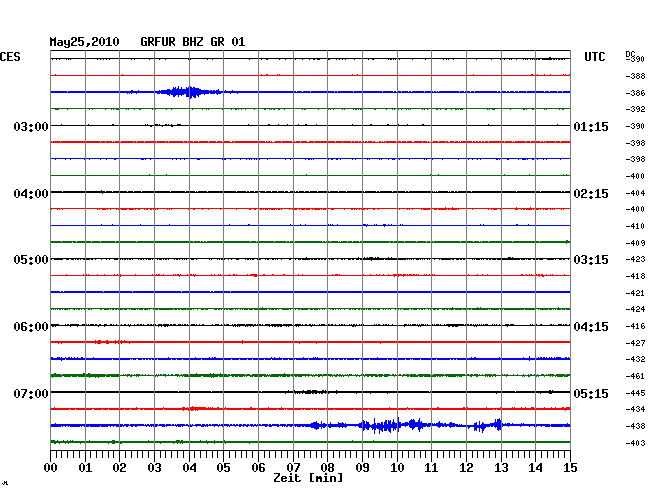The width and height of the screenshot is (650, 494).
Task: Click the DC offset value "-432"
Action: pos(635,359)
